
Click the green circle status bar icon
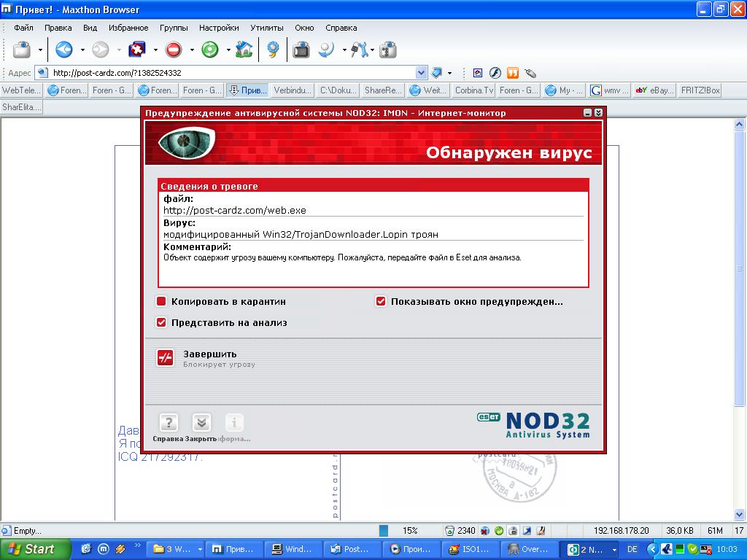pyautogui.click(x=499, y=531)
